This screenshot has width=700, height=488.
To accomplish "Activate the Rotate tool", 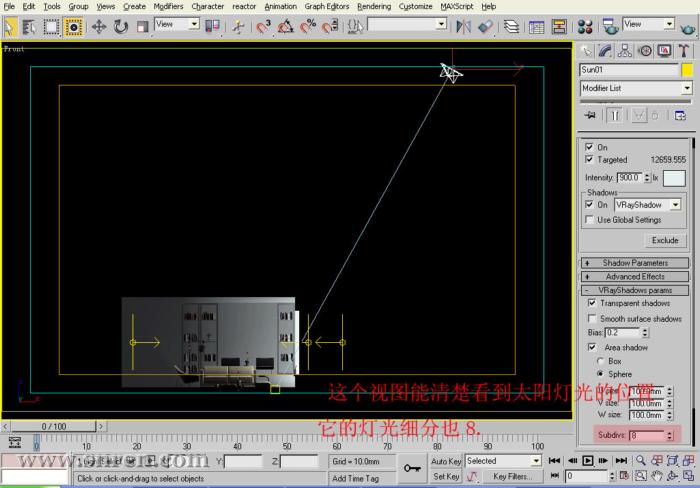I will click(x=121, y=26).
